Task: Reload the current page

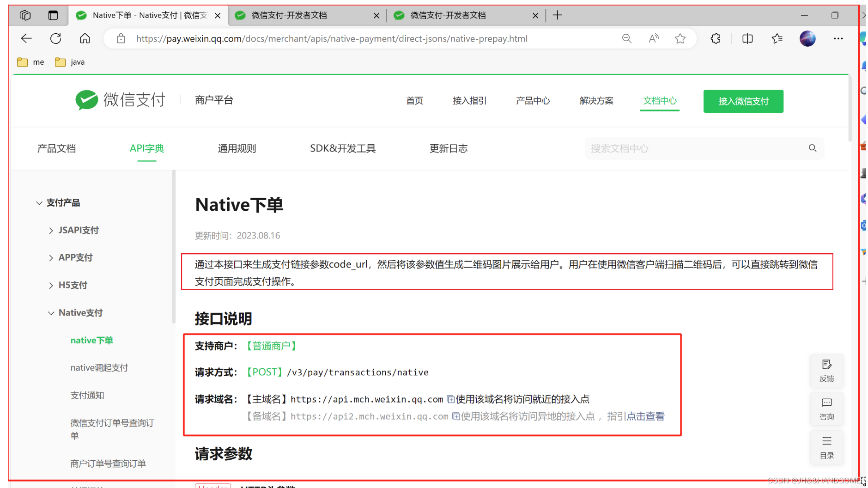Action: click(x=55, y=38)
